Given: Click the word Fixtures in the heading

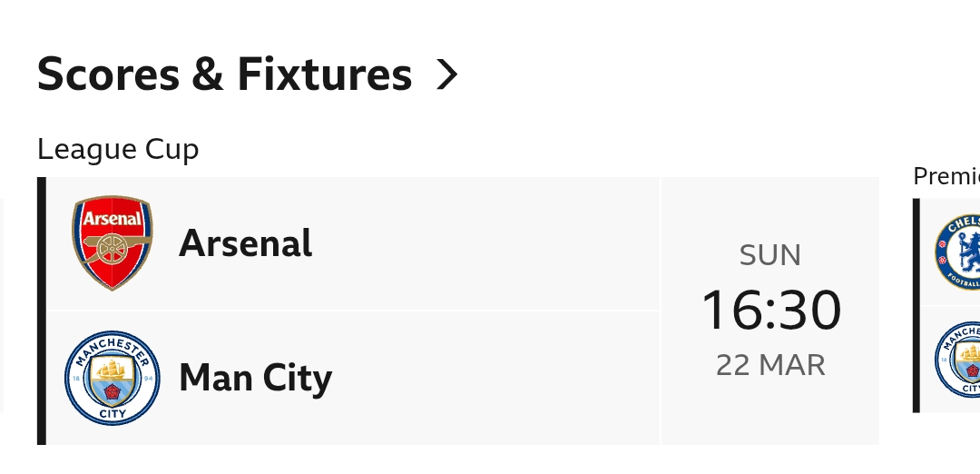Looking at the screenshot, I should [325, 74].
